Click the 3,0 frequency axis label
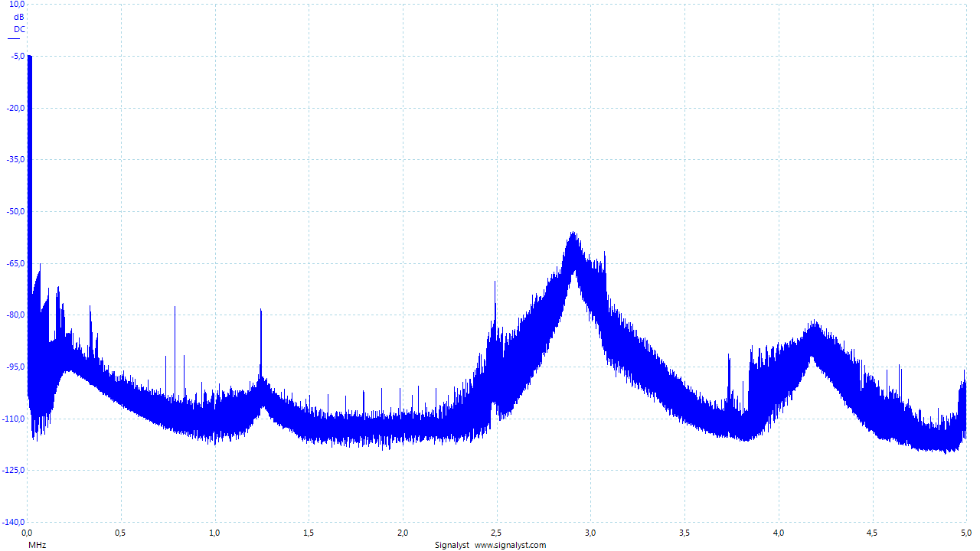 click(x=590, y=532)
